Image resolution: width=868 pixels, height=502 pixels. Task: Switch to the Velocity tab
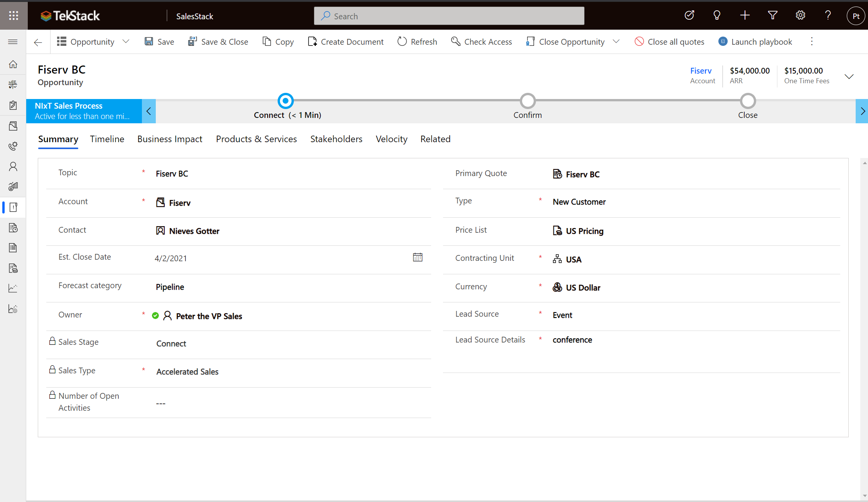[x=391, y=139]
